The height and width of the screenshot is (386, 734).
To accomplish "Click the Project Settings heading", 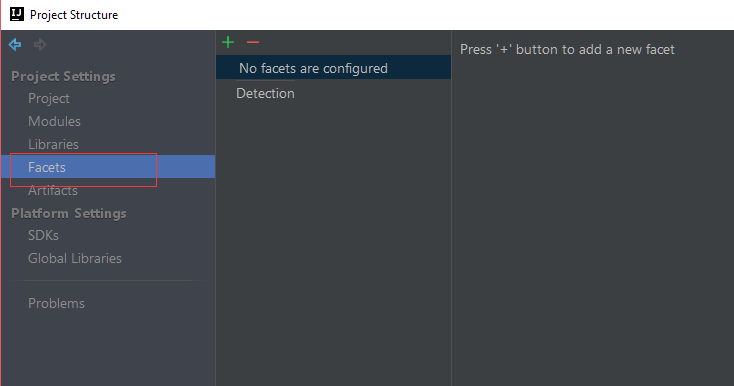I will pos(63,76).
